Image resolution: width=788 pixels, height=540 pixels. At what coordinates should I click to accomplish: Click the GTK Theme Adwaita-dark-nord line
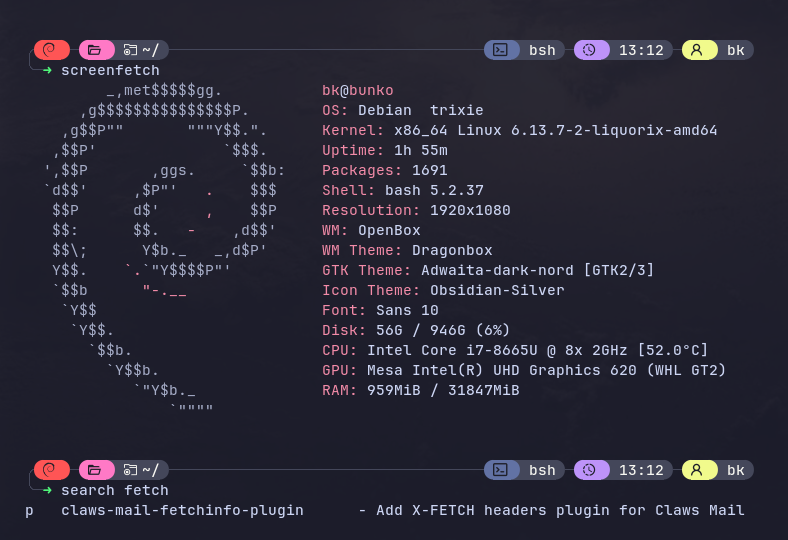[x=488, y=270]
